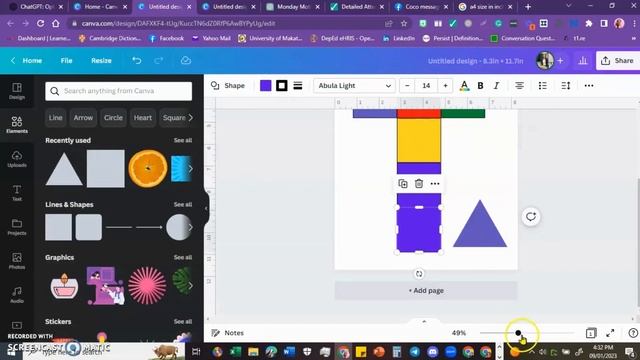The height and width of the screenshot is (360, 640).
Task: Expand Lines & Shapes row with arrow
Action: pos(190,227)
